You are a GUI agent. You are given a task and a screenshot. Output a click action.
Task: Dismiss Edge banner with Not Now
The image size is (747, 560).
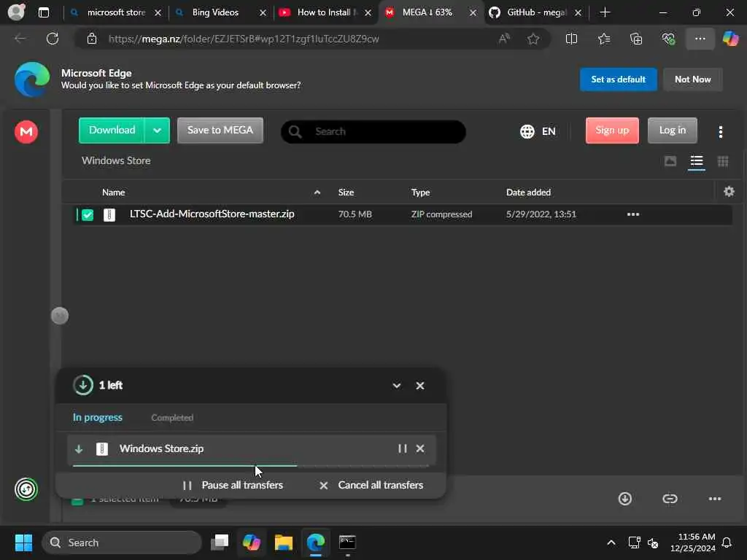click(x=693, y=79)
